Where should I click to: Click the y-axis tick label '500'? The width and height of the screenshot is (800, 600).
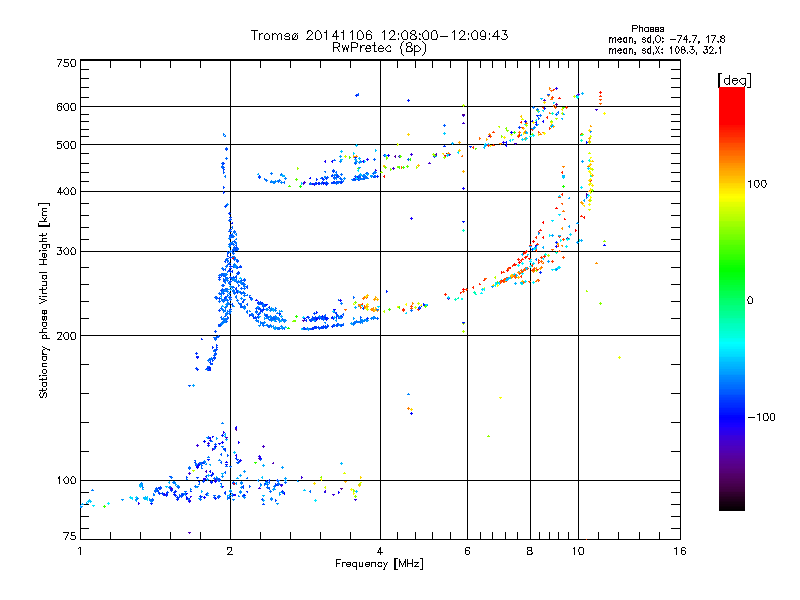point(66,145)
